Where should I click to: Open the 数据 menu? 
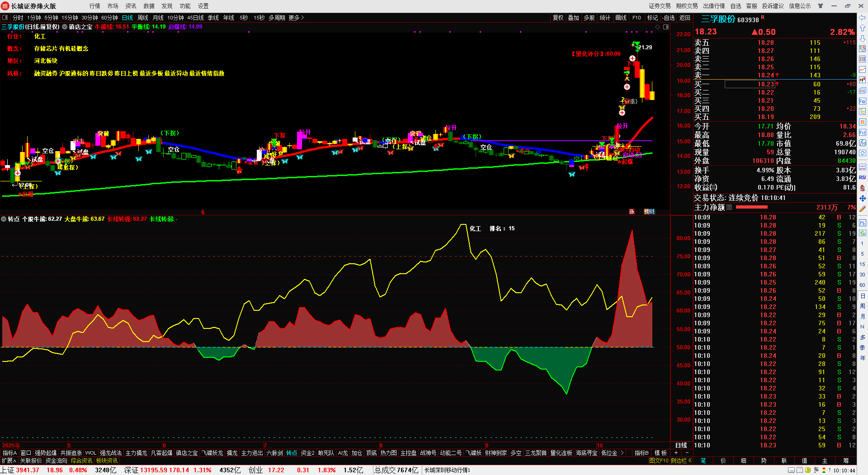click(x=149, y=6)
